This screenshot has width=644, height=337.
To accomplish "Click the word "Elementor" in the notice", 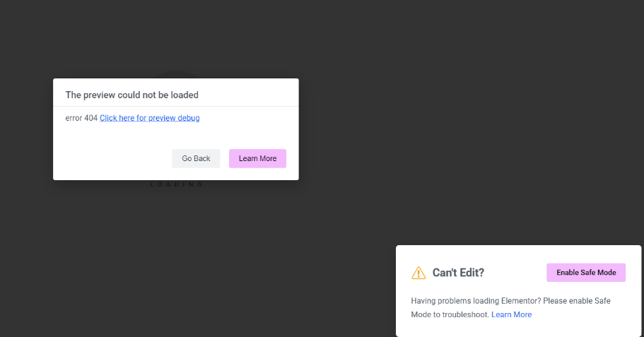I will coord(520,300).
